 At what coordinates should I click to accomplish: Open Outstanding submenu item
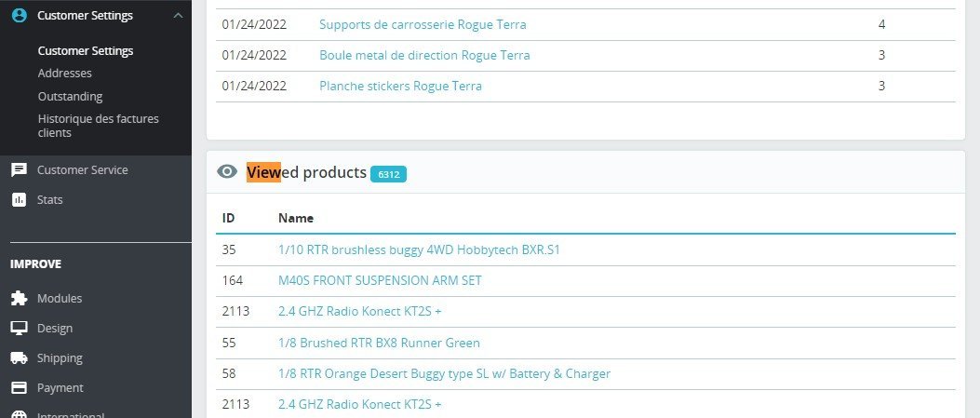(x=70, y=97)
